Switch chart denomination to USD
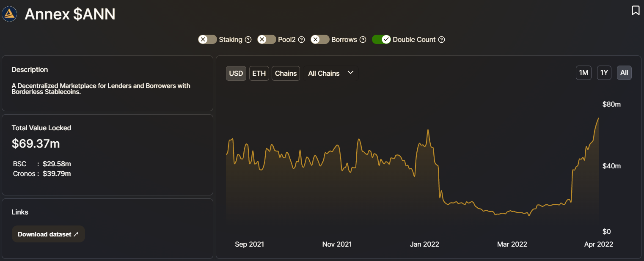This screenshot has height=261, width=644. coord(236,73)
